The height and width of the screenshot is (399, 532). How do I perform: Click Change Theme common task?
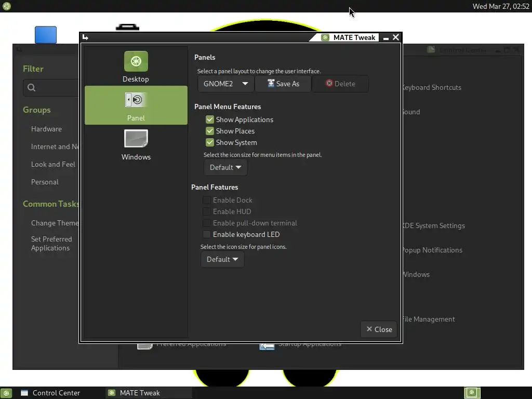[x=55, y=223]
